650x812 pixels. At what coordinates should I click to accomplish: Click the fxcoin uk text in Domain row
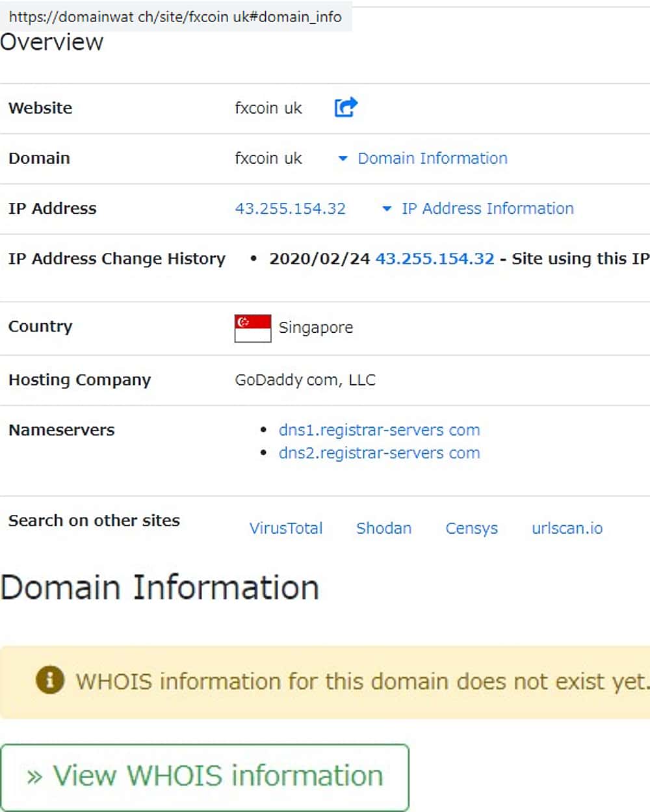[268, 158]
